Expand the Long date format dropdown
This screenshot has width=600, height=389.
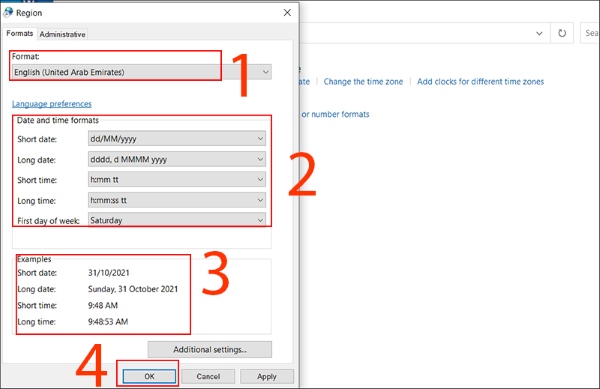[x=176, y=159]
